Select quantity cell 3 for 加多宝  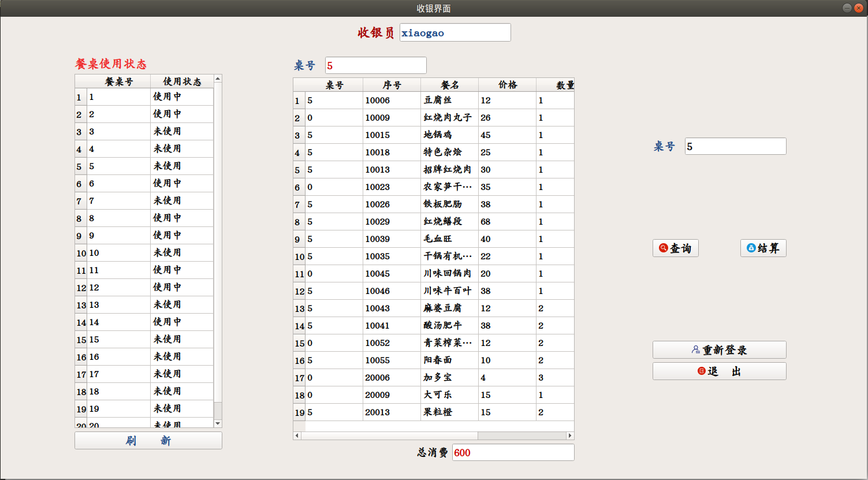point(556,378)
